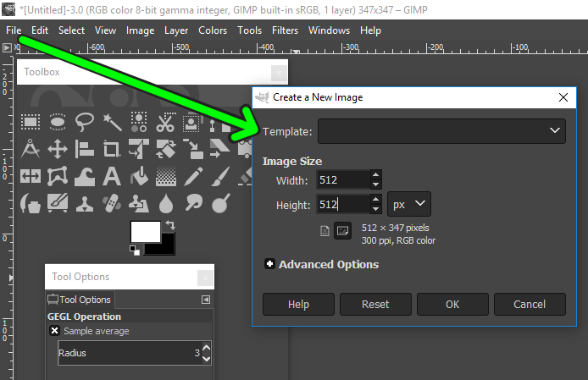
Task: Open the Filters menu
Action: tap(285, 30)
